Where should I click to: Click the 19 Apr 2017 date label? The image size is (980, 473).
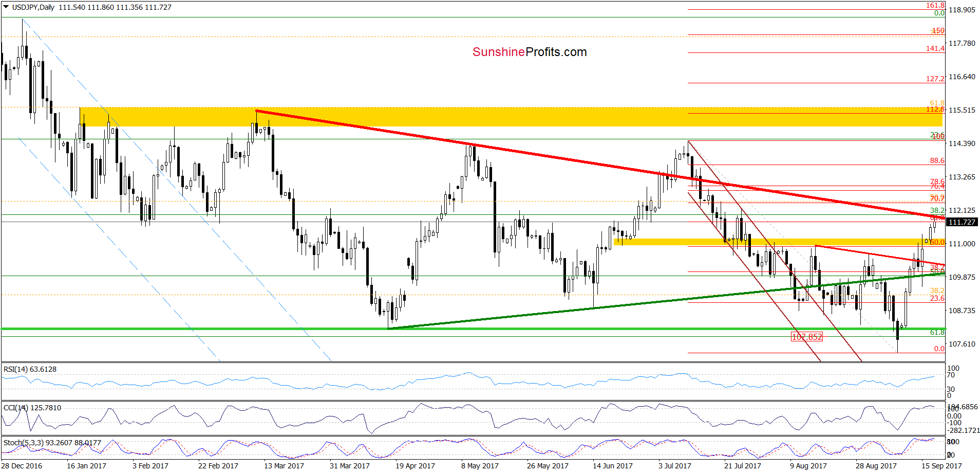pyautogui.click(x=415, y=466)
